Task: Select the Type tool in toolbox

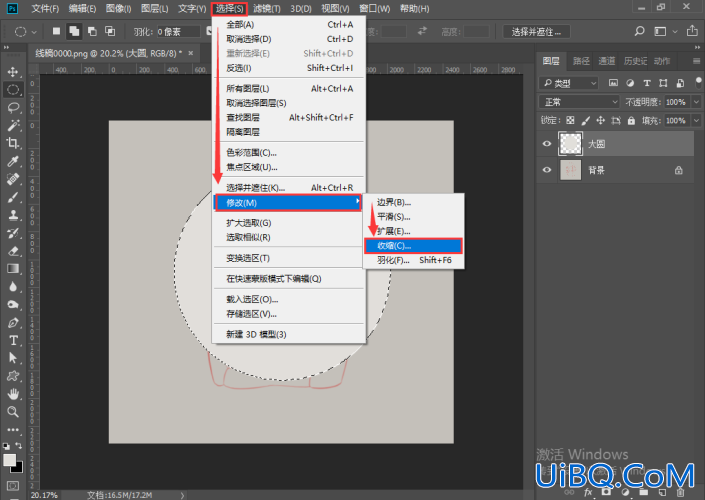Action: pos(13,340)
